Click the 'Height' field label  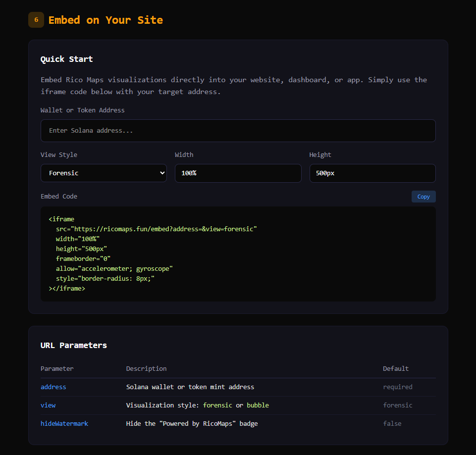pyautogui.click(x=320, y=155)
